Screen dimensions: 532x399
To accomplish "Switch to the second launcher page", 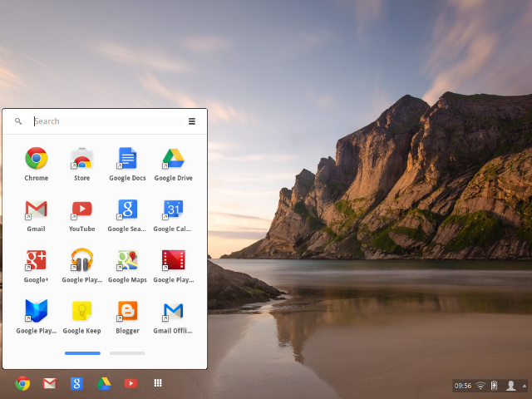I will pyautogui.click(x=127, y=353).
